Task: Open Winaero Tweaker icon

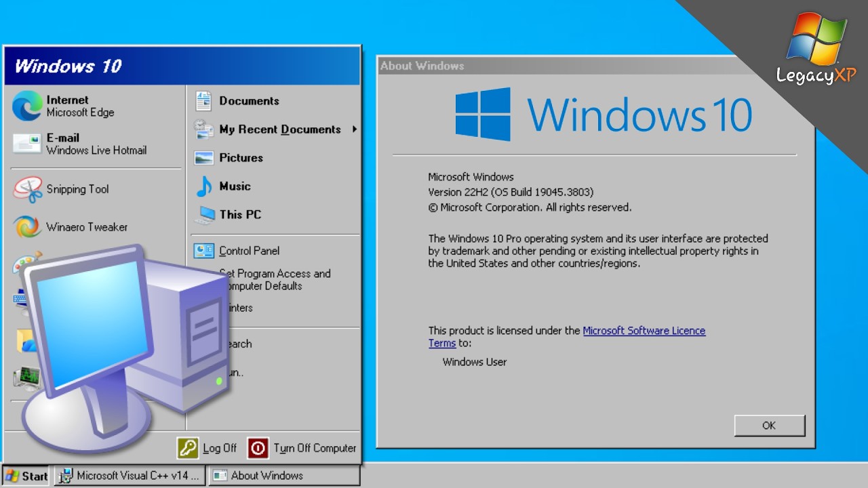Action: [x=27, y=227]
